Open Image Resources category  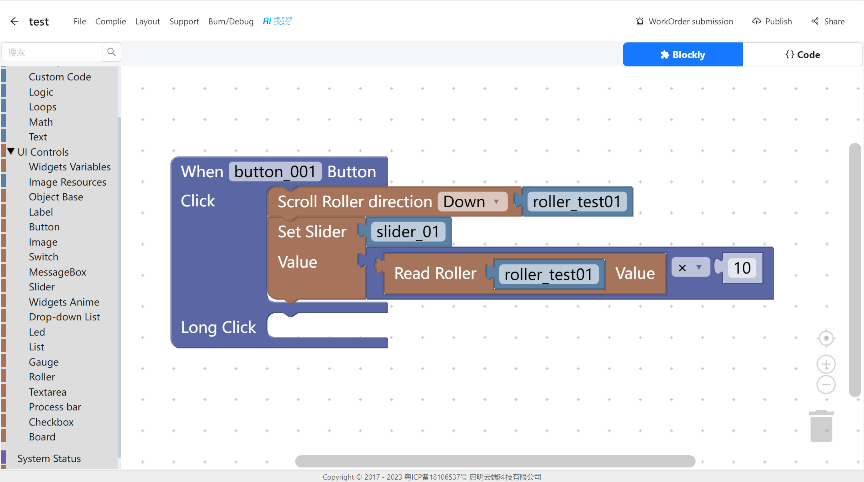pyautogui.click(x=67, y=182)
